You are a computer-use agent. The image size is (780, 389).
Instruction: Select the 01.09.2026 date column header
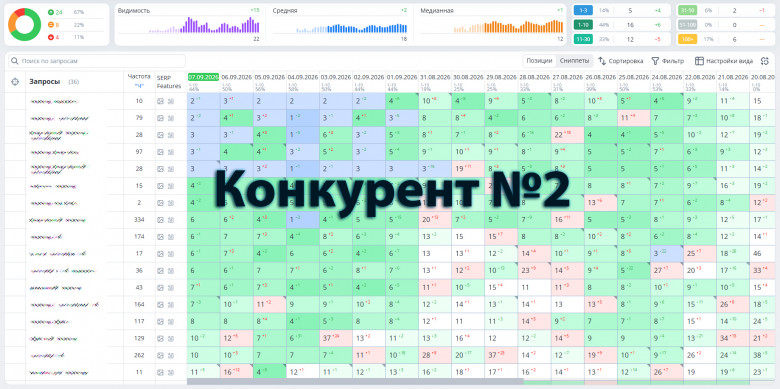(401, 78)
